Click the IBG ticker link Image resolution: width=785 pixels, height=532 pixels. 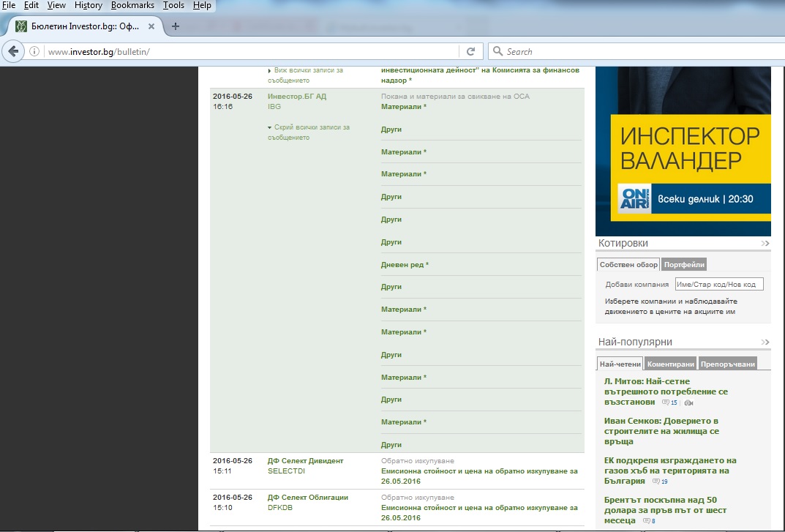[x=274, y=107]
